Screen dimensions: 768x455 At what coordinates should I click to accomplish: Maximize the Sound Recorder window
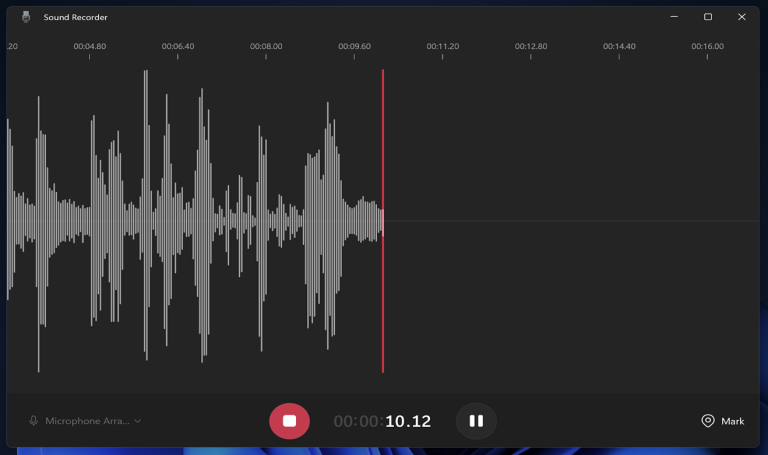coord(708,17)
